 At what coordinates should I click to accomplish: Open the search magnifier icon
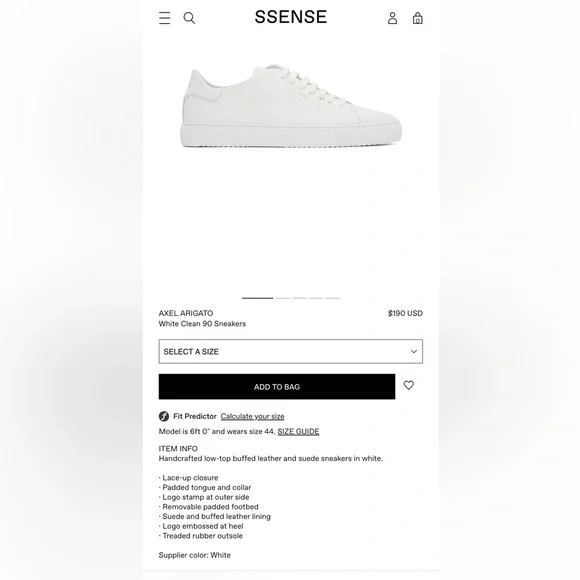click(189, 18)
